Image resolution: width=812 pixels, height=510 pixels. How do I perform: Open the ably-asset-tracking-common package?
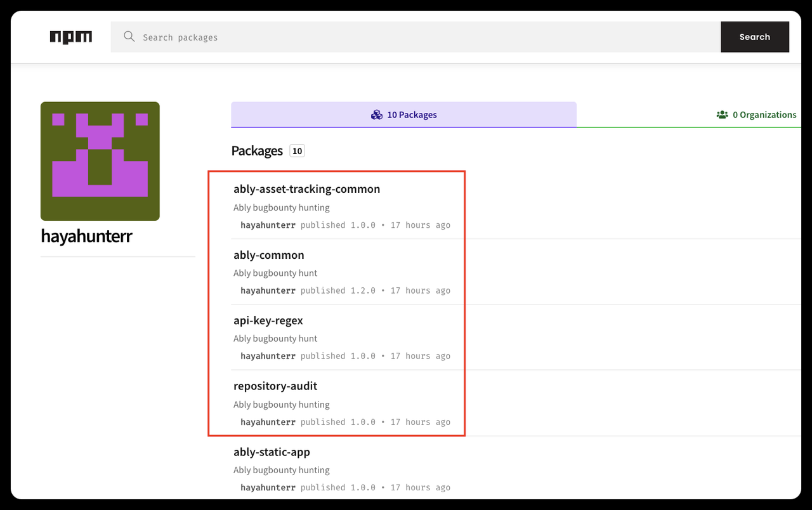pyautogui.click(x=307, y=189)
